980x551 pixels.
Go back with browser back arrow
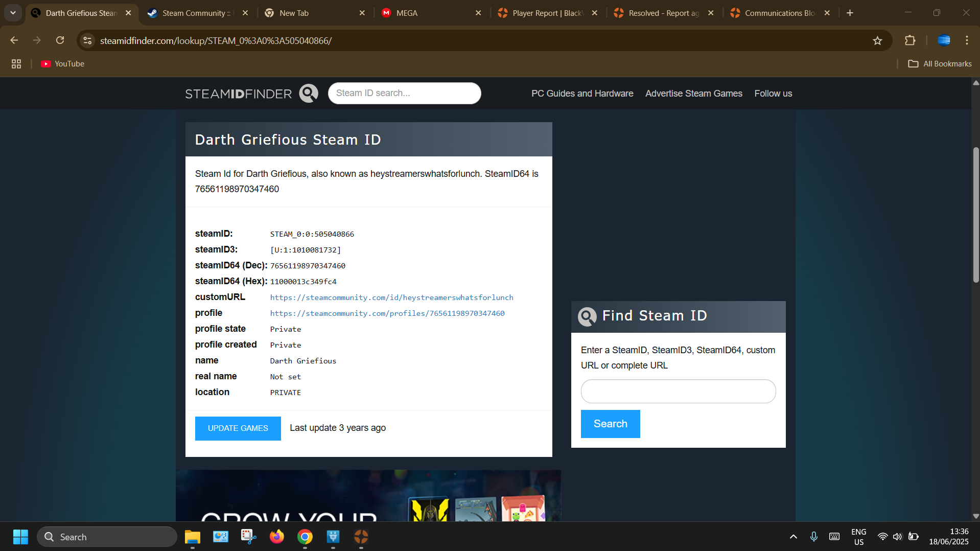pos(14,40)
